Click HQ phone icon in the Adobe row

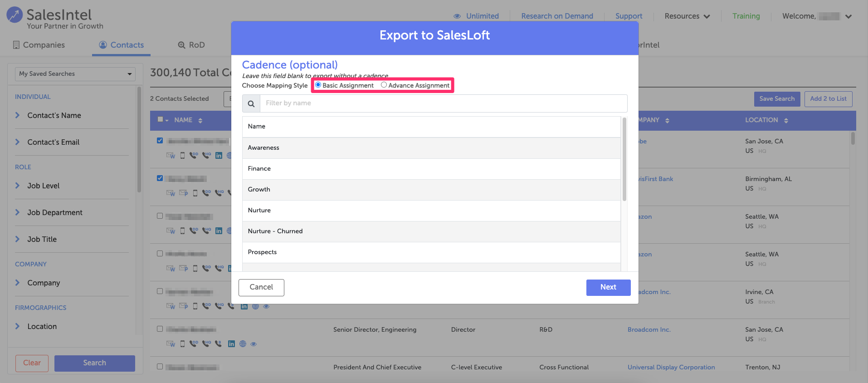point(206,155)
